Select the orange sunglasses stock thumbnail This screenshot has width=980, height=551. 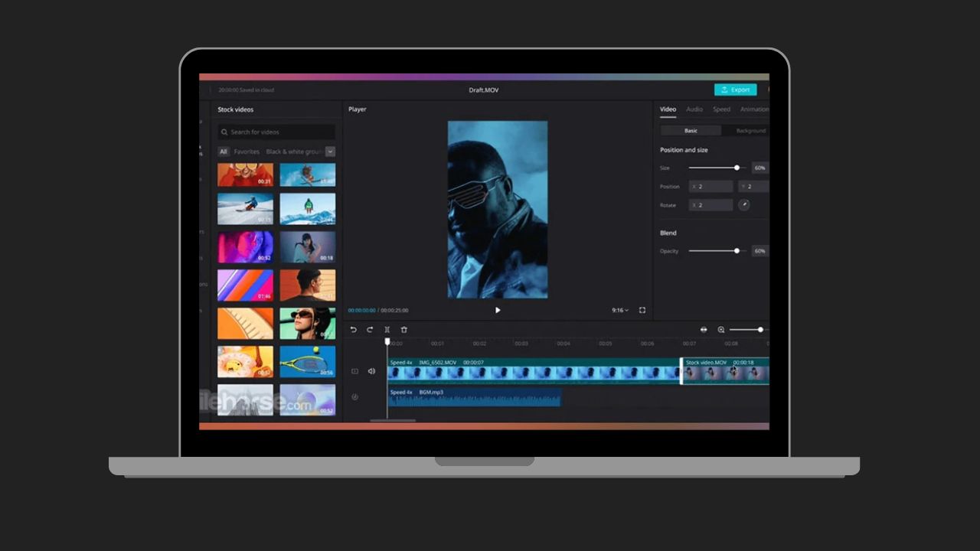(245, 174)
